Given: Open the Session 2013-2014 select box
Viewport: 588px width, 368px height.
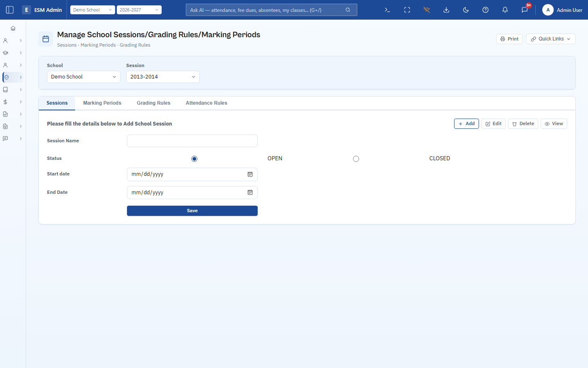Looking at the screenshot, I should 163,77.
